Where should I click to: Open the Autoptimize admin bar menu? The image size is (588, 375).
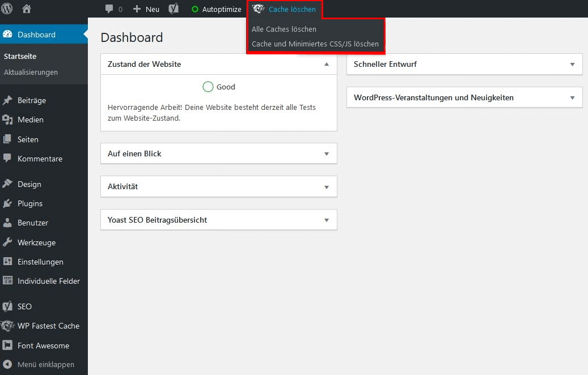pyautogui.click(x=217, y=9)
